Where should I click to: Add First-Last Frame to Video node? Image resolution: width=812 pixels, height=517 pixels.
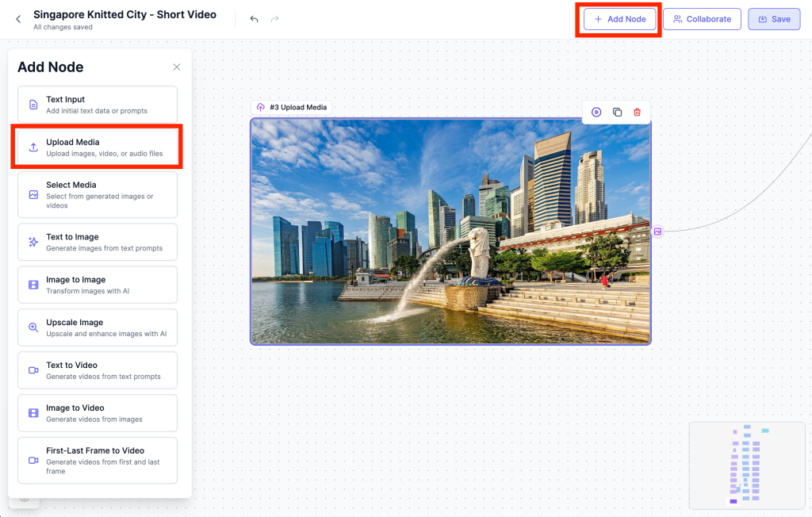pos(98,460)
